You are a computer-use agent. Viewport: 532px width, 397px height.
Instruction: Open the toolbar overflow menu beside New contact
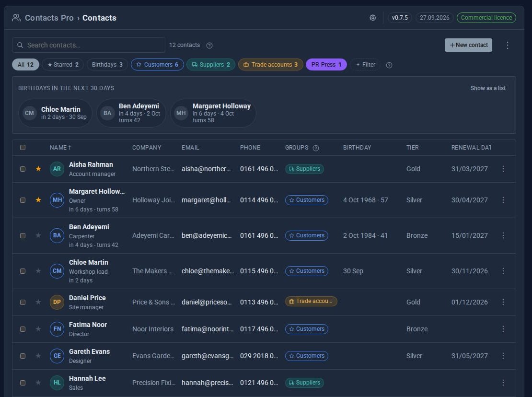coord(507,45)
